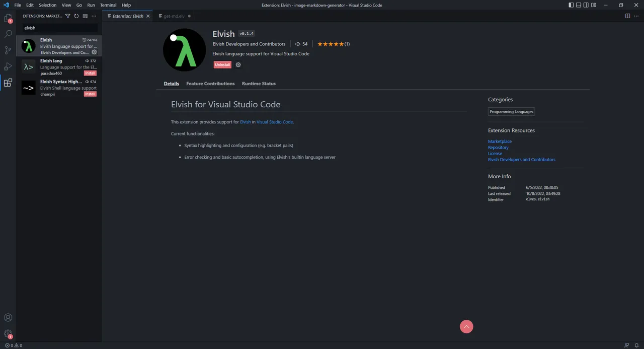Open the License resource link

495,154
